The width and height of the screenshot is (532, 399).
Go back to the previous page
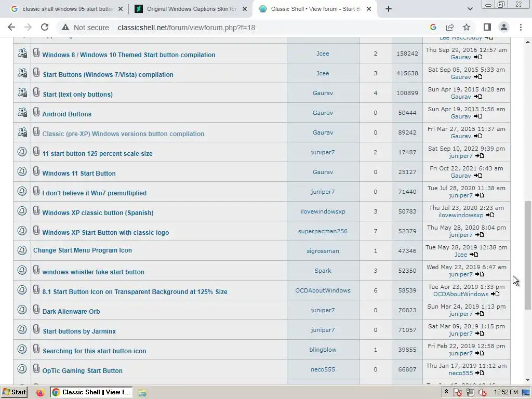(x=11, y=28)
